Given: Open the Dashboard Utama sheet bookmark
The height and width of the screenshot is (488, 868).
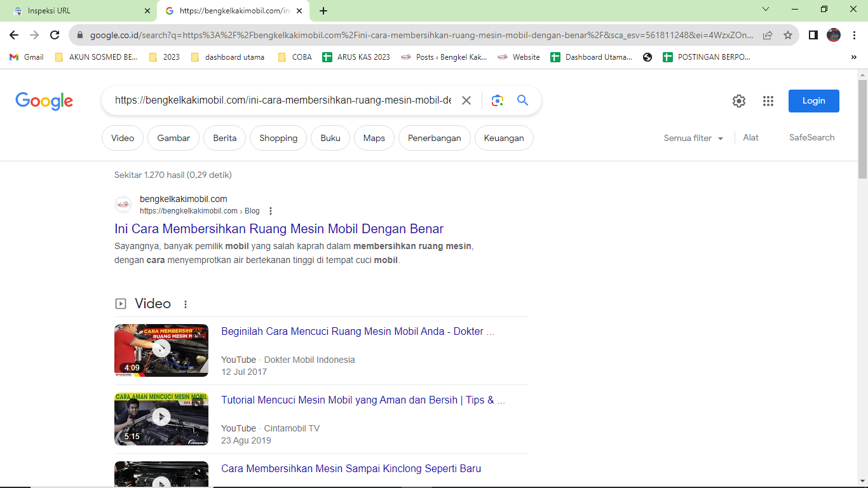Looking at the screenshot, I should 591,57.
